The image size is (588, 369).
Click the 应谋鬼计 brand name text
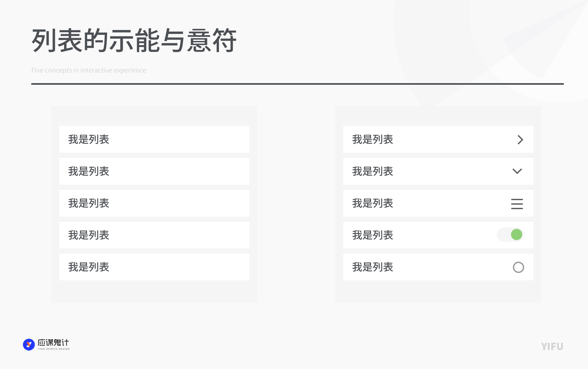click(x=53, y=343)
